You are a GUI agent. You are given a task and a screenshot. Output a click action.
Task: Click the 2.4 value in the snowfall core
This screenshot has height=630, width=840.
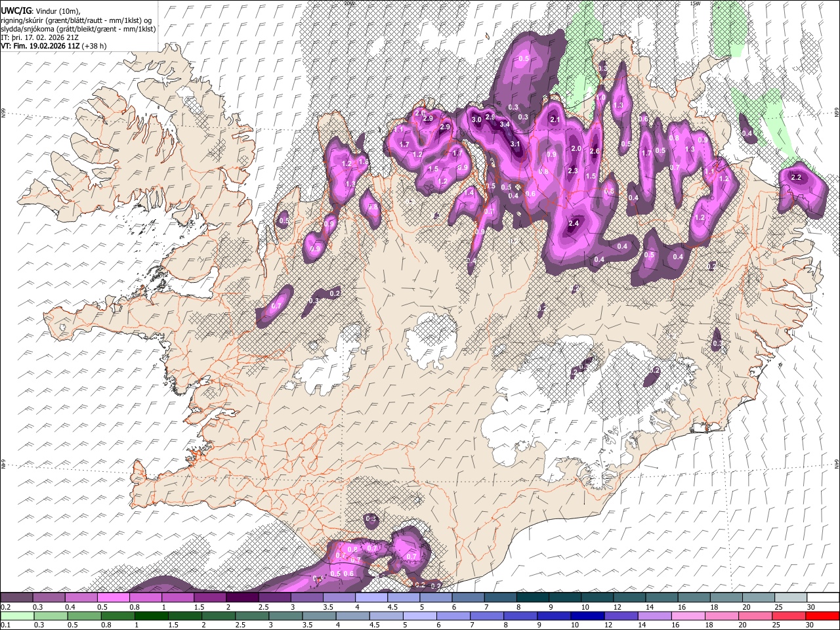pyautogui.click(x=574, y=224)
